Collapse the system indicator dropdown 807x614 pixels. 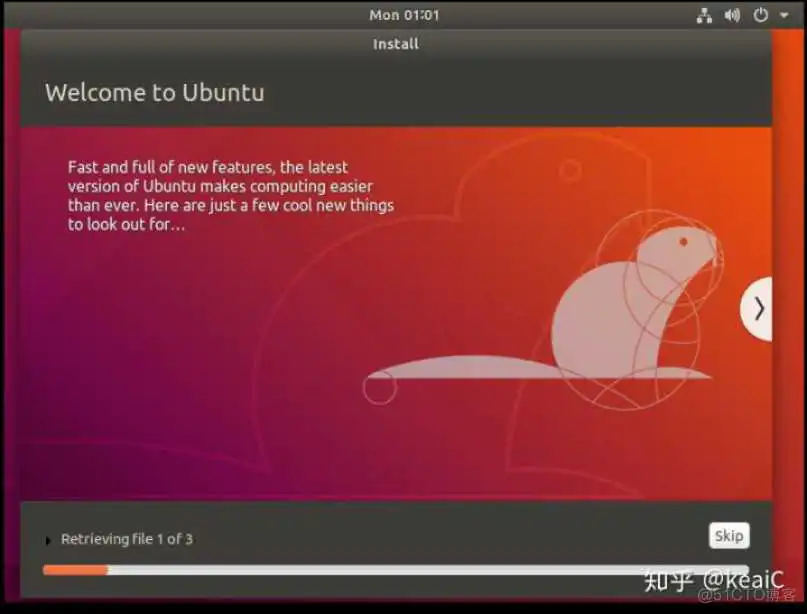pyautogui.click(x=784, y=15)
